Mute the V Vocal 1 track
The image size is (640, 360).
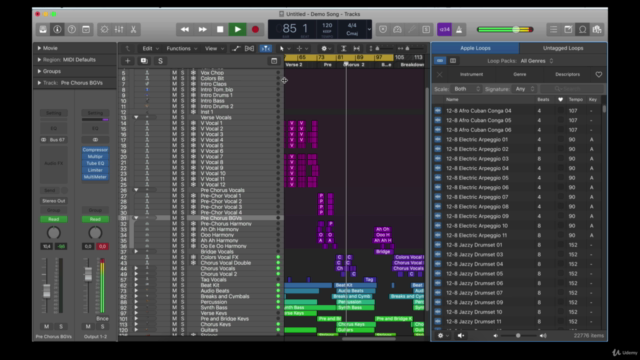[174, 123]
